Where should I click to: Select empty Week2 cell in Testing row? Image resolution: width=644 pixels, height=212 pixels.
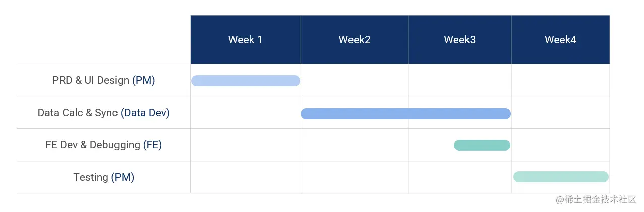[x=355, y=177]
